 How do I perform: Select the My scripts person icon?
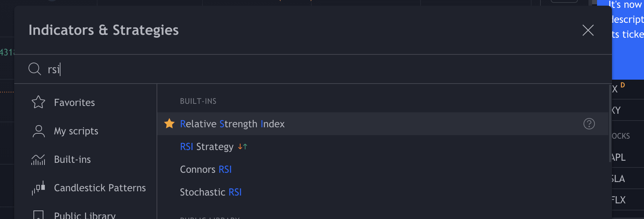click(x=38, y=131)
